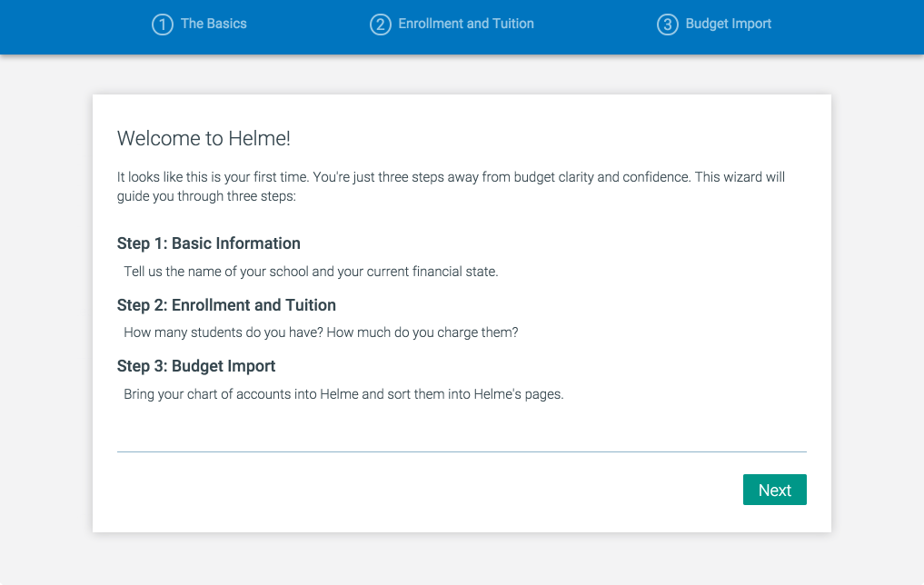
Task: Click the Step 2: Enrollment and Tuition heading
Action: (226, 305)
